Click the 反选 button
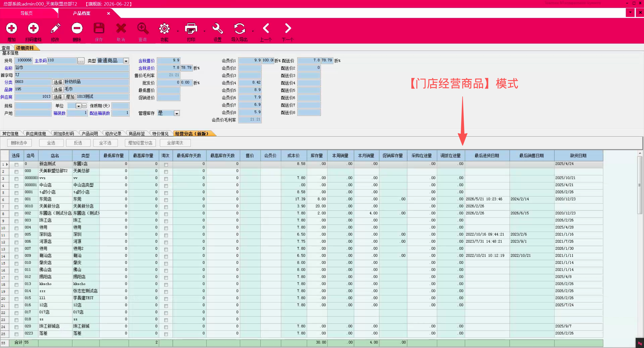The height and width of the screenshot is (348, 644). (x=78, y=143)
